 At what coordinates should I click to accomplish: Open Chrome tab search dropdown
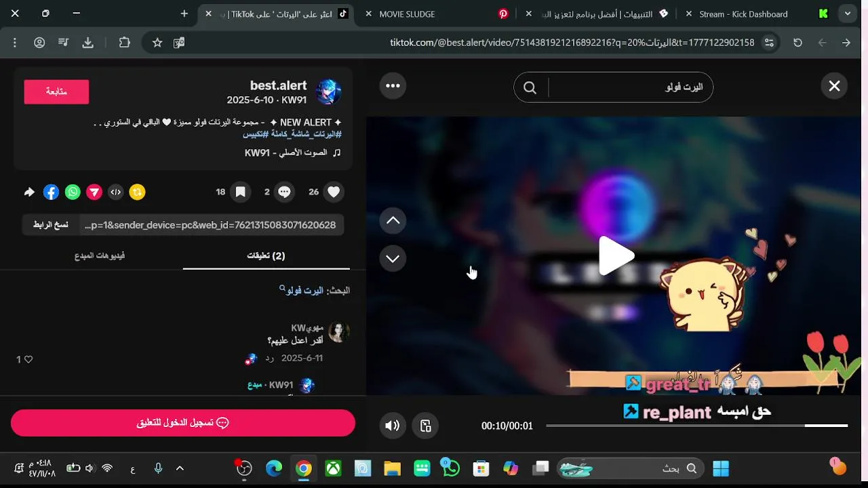tap(848, 14)
